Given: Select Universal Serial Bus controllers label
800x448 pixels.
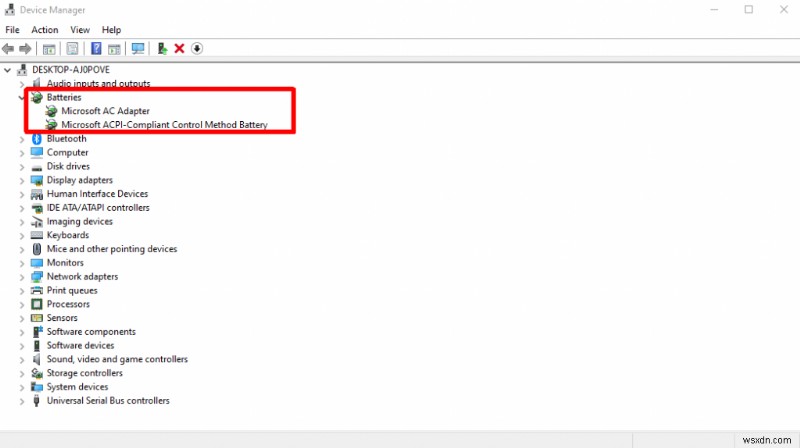Looking at the screenshot, I should pyautogui.click(x=108, y=401).
